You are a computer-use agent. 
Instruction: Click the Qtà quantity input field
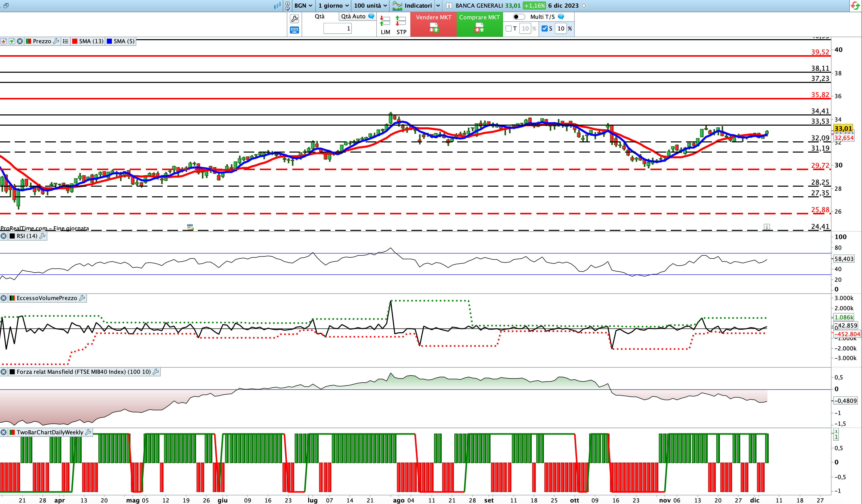tap(337, 28)
